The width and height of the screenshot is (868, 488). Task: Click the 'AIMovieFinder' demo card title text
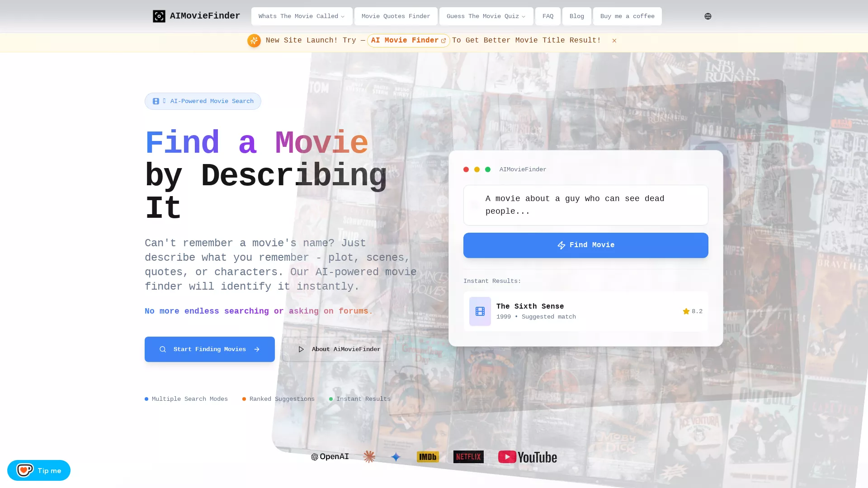[x=523, y=169]
